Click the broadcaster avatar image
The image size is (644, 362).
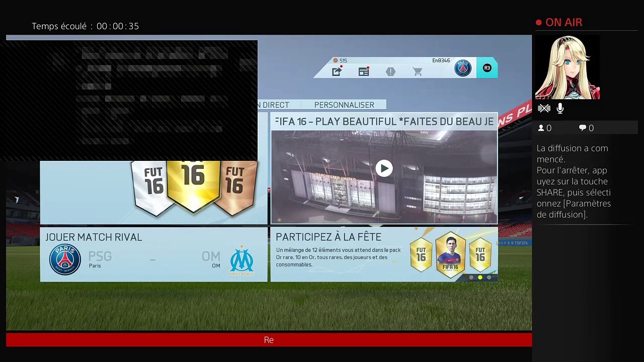click(x=568, y=67)
